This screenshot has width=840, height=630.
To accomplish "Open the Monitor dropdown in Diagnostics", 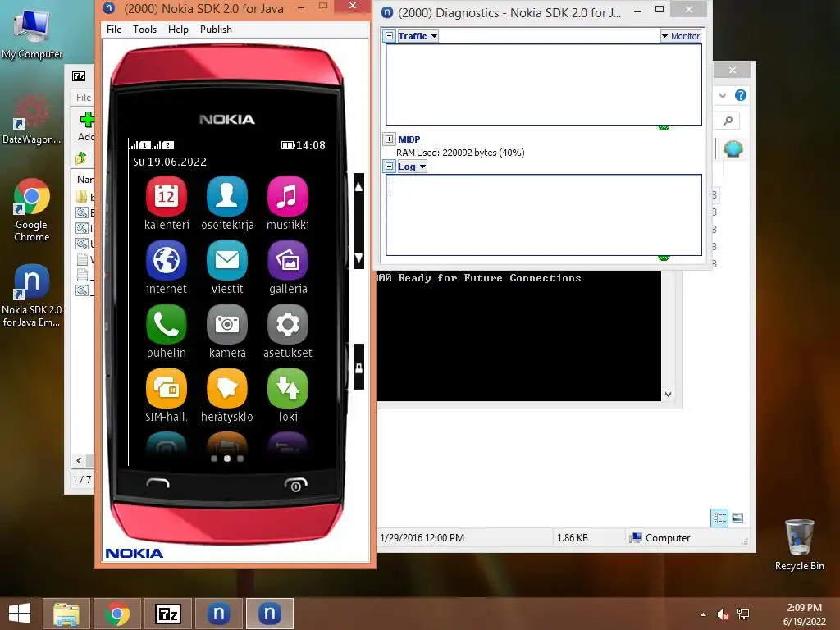I will coord(680,36).
